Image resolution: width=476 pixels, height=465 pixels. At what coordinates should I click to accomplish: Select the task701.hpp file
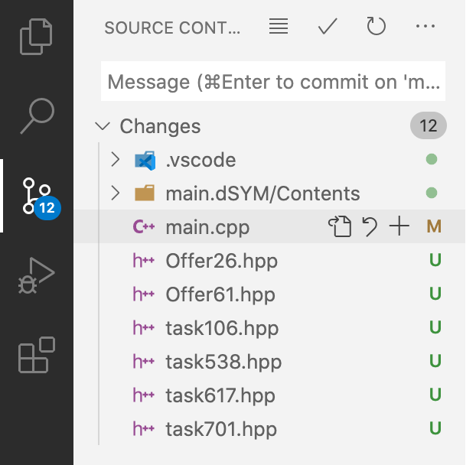point(221,429)
